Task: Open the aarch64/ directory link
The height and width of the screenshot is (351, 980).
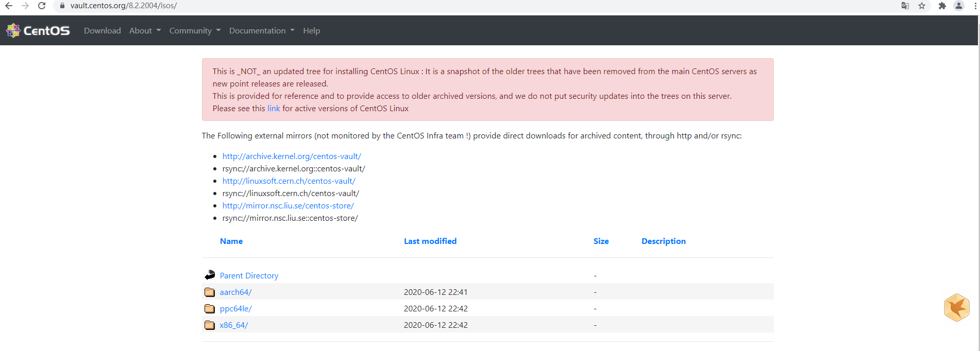Action: tap(235, 292)
